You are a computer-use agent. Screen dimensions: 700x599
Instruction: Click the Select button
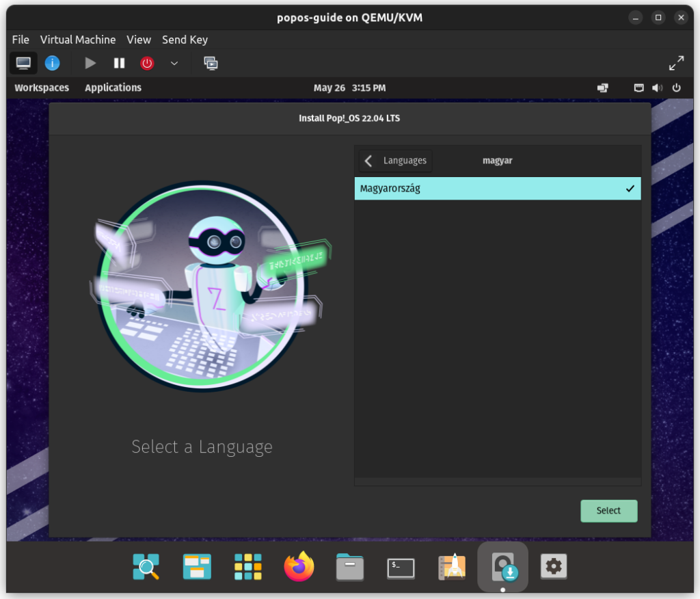(608, 511)
